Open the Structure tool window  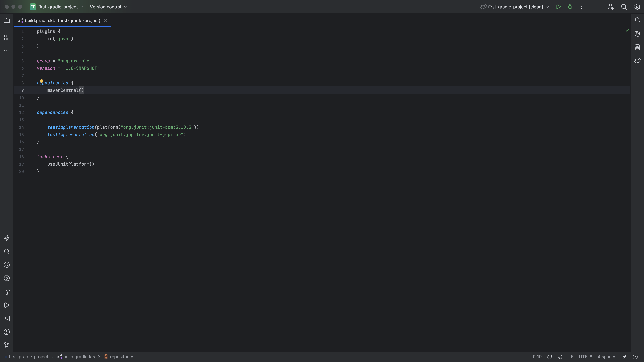(7, 38)
